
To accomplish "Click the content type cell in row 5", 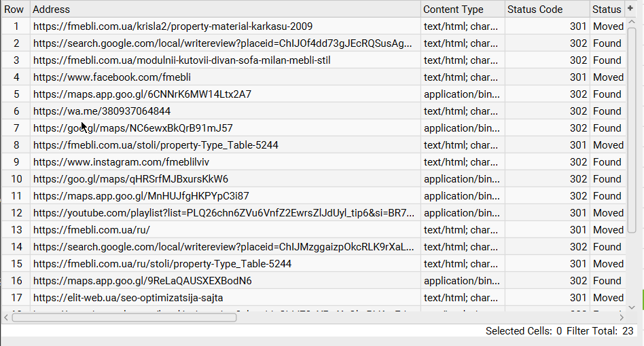I will tap(461, 94).
